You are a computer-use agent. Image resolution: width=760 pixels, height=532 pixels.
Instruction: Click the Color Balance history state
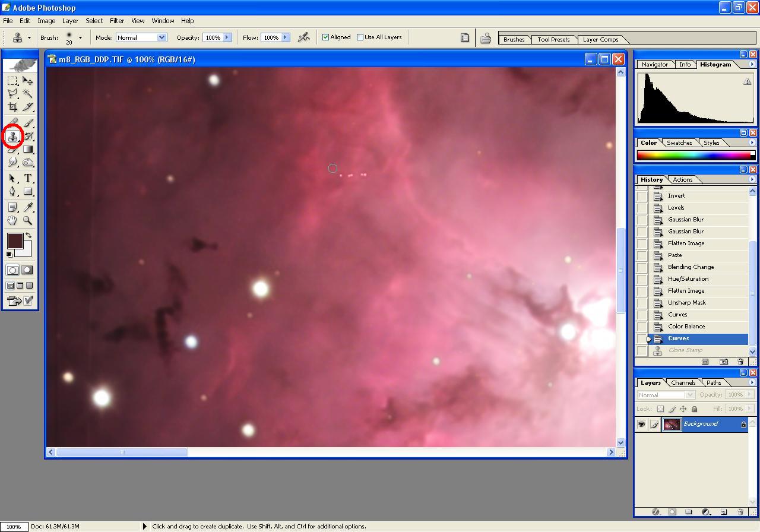[x=686, y=327]
